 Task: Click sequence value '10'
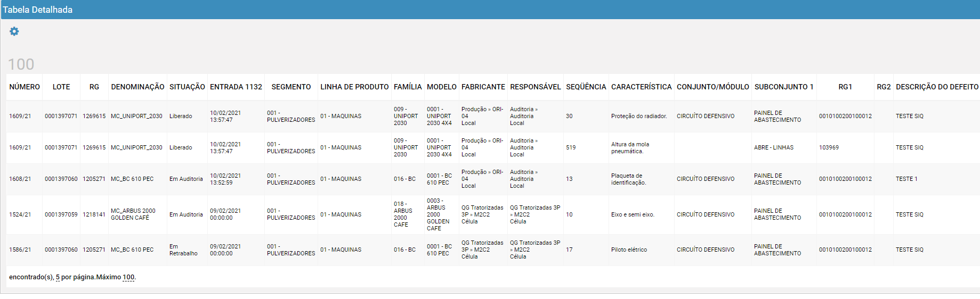tap(569, 214)
